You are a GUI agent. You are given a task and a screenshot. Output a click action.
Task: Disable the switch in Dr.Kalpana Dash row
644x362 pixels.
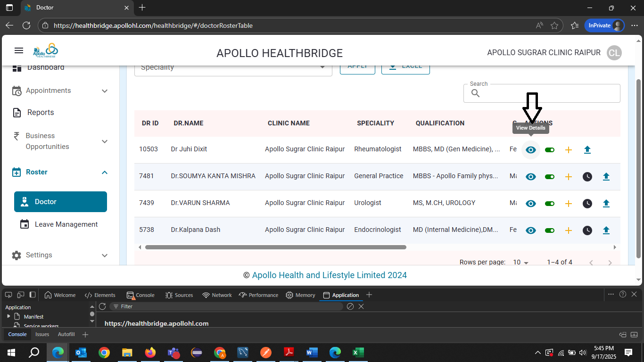550,230
